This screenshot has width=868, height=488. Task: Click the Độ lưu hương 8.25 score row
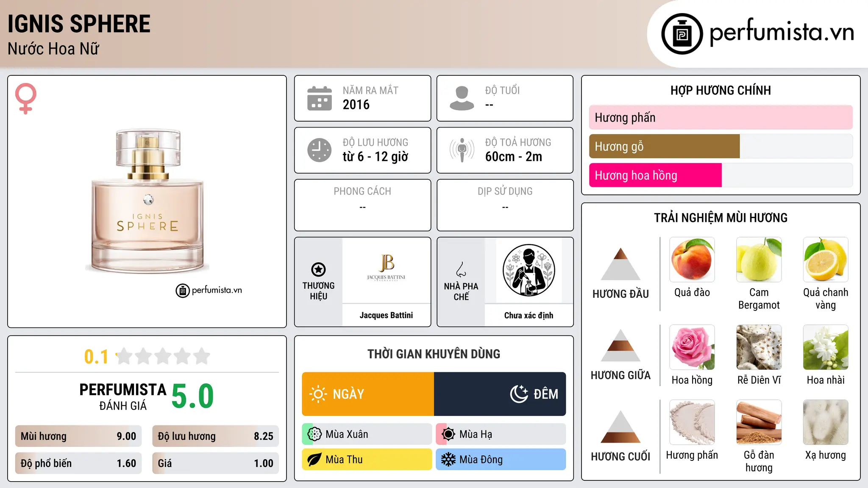point(216,436)
